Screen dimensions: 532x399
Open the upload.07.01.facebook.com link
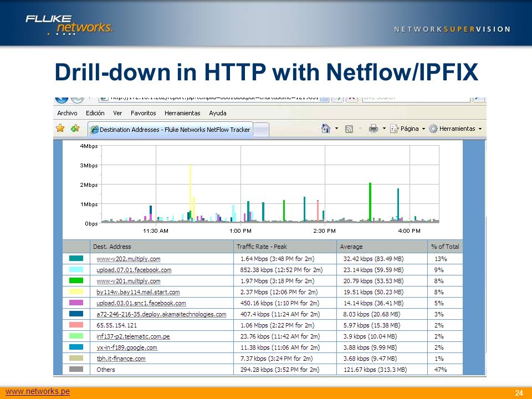134,270
